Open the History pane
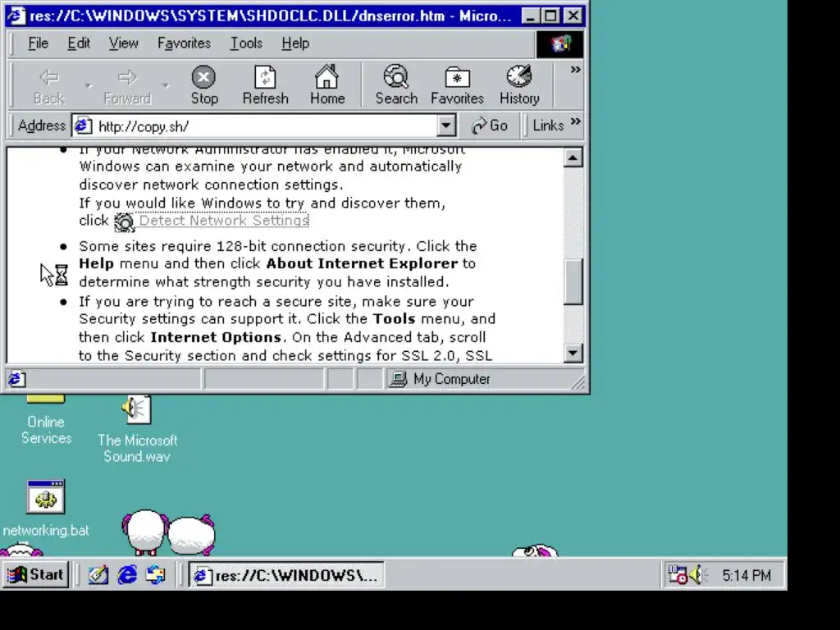Viewport: 840px width, 630px height. [x=519, y=85]
